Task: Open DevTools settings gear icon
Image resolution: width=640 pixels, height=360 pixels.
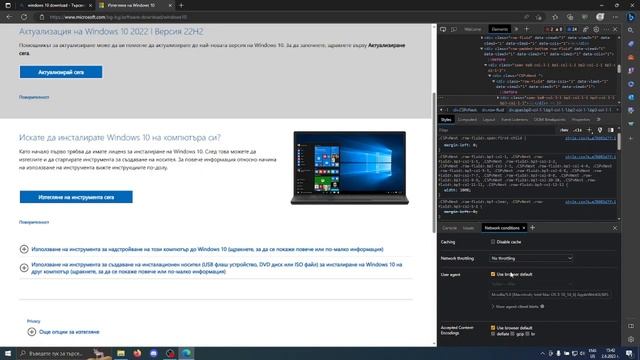Action: (x=596, y=29)
